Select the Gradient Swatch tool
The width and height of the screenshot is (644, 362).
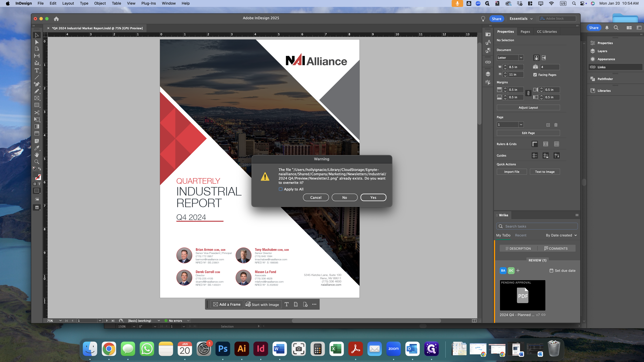point(37,126)
